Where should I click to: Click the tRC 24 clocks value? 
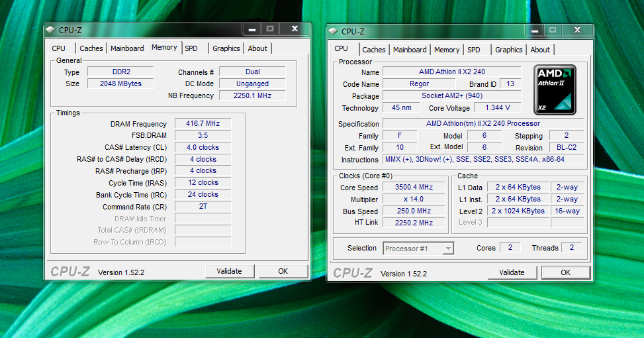[203, 194]
